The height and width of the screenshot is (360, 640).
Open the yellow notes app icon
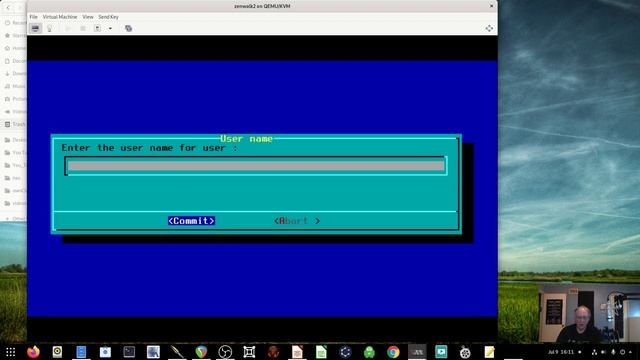tap(489, 352)
